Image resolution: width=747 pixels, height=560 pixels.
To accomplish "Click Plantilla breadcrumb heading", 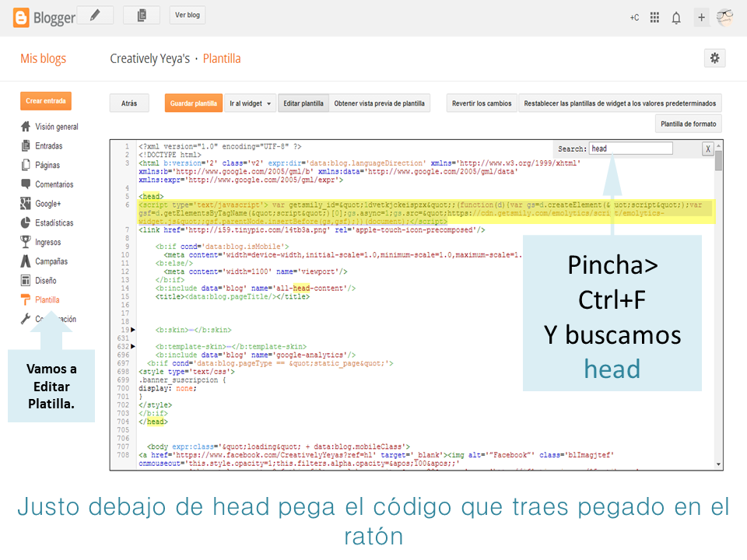I will pos(222,58).
